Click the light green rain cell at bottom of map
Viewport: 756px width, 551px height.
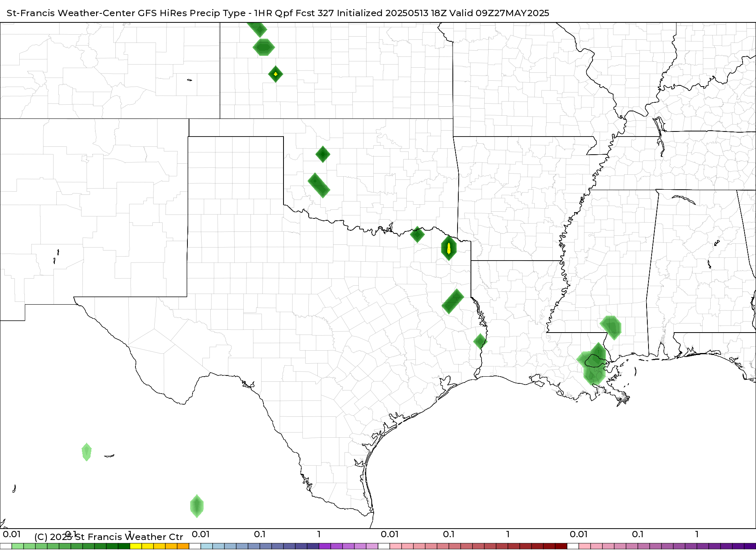197,506
